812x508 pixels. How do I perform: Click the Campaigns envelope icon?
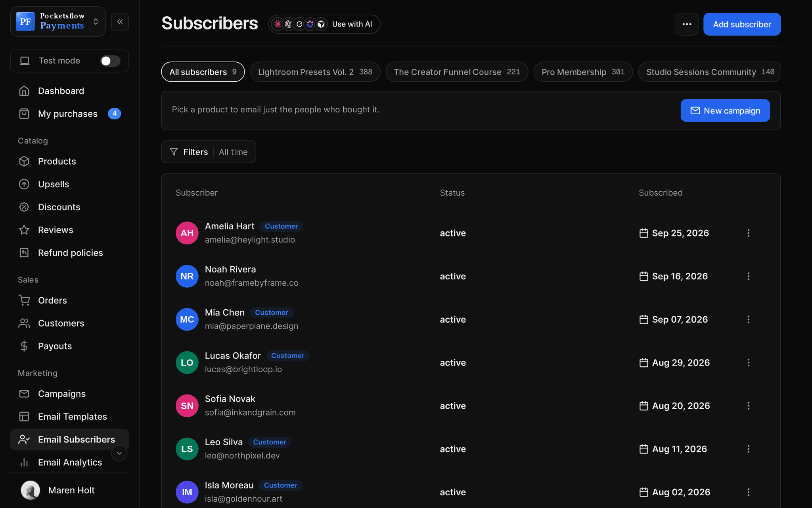[24, 394]
